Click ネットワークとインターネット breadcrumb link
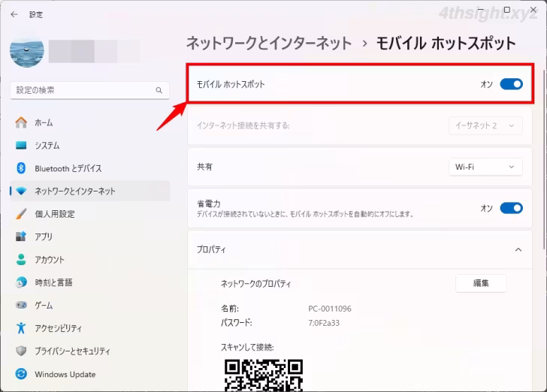This screenshot has height=392, width=547. pos(269,44)
